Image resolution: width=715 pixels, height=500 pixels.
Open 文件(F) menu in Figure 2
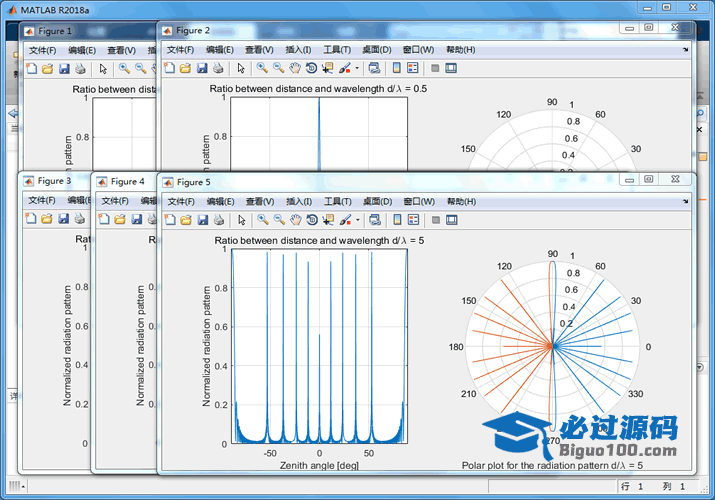(x=180, y=50)
